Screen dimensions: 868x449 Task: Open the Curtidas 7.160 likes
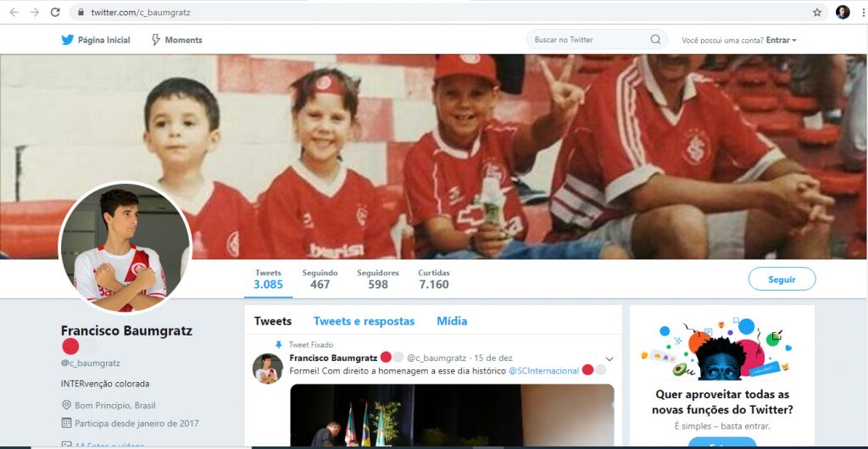point(434,280)
